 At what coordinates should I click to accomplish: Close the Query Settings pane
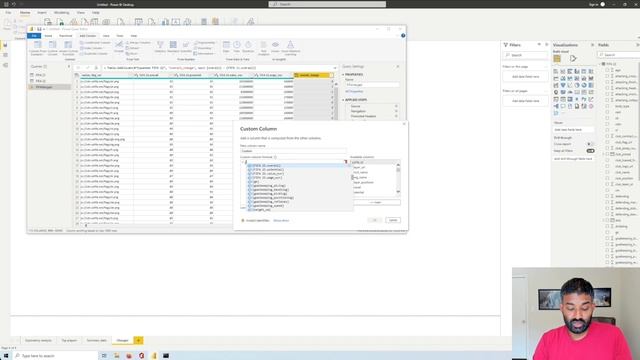coord(398,67)
